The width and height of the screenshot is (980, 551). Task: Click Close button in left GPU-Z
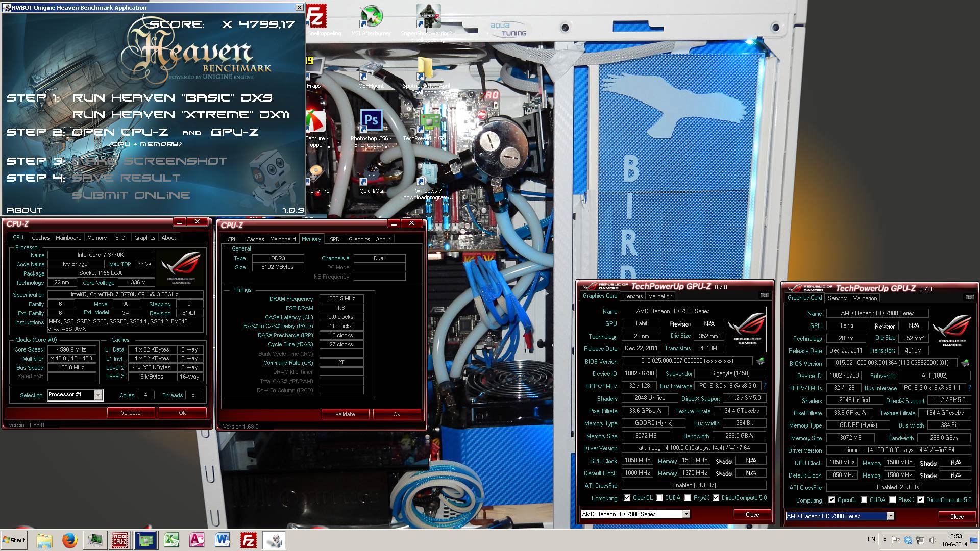click(752, 514)
